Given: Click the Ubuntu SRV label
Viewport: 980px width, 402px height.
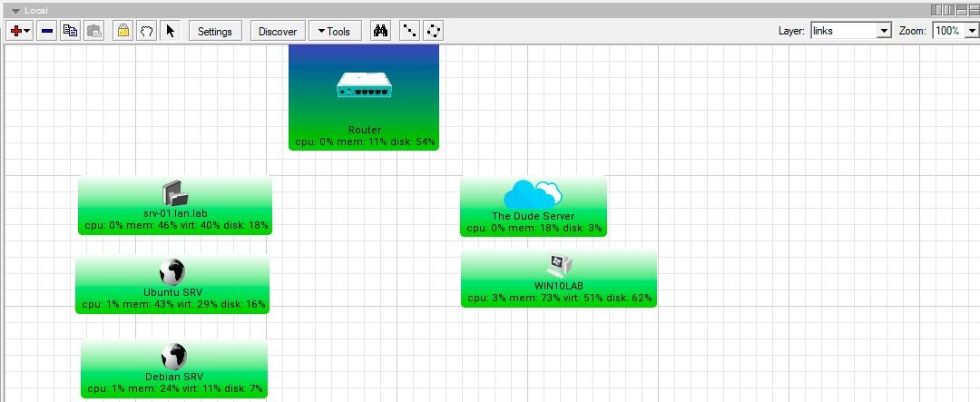Looking at the screenshot, I should (172, 292).
